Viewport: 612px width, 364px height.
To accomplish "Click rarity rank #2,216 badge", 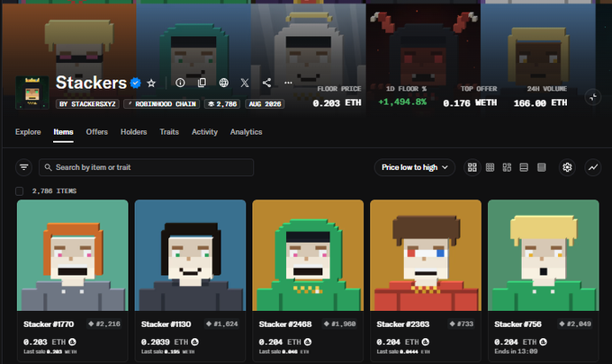I will click(104, 324).
